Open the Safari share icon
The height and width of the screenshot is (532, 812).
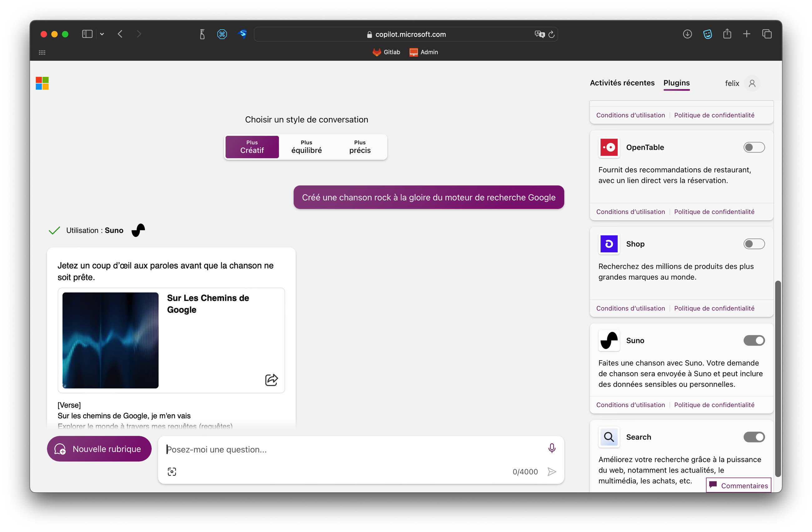coord(727,34)
